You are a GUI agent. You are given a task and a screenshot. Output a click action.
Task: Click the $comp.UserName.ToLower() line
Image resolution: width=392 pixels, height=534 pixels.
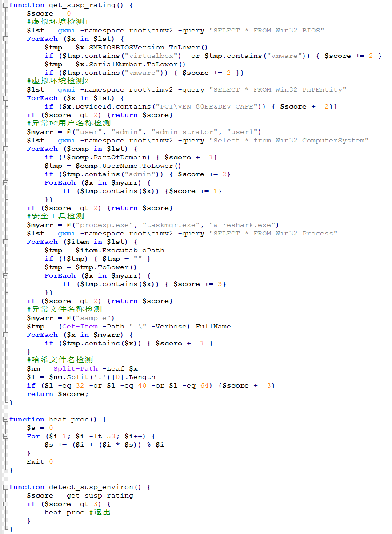[113, 166]
